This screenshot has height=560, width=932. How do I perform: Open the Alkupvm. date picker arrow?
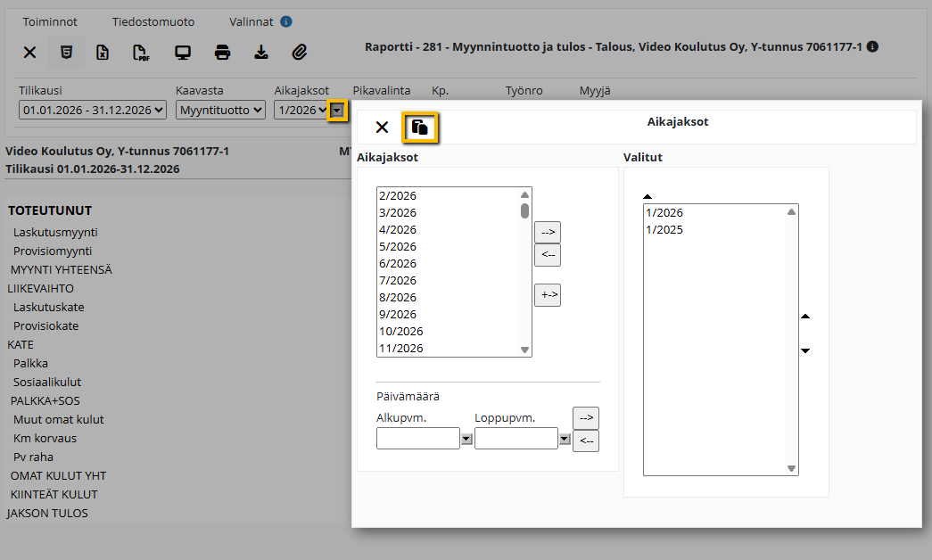(x=466, y=440)
